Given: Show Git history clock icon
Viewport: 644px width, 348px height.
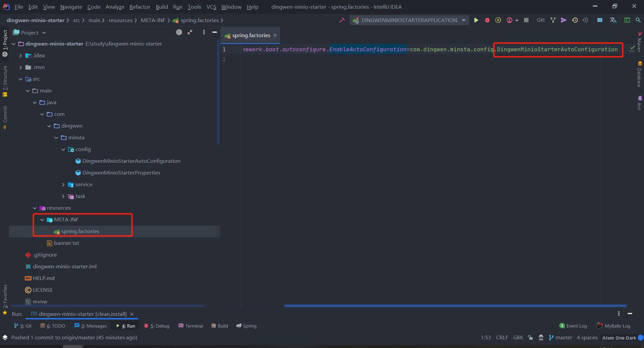Looking at the screenshot, I should point(575,20).
